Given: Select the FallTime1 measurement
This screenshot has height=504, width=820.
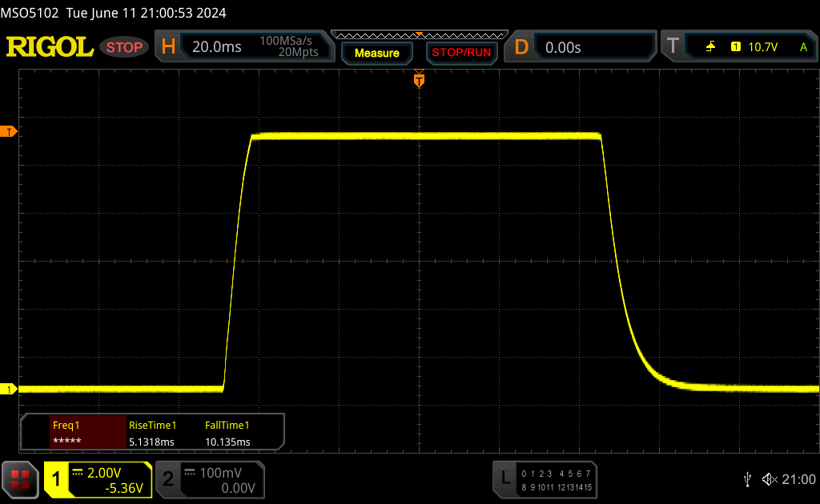Looking at the screenshot, I should (227, 425).
